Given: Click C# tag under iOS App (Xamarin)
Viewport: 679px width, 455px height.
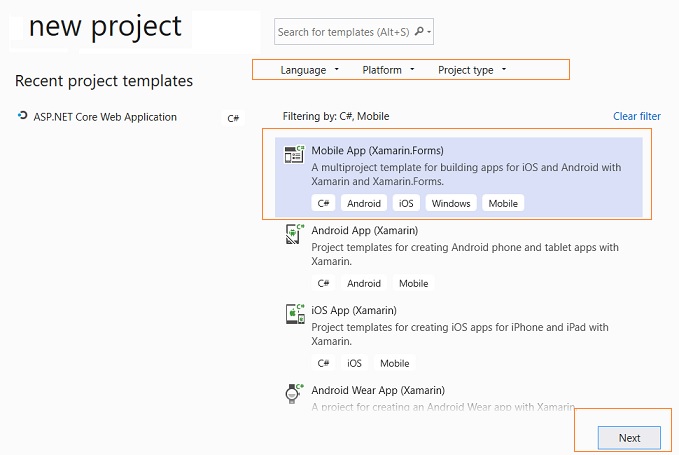Looking at the screenshot, I should (323, 363).
